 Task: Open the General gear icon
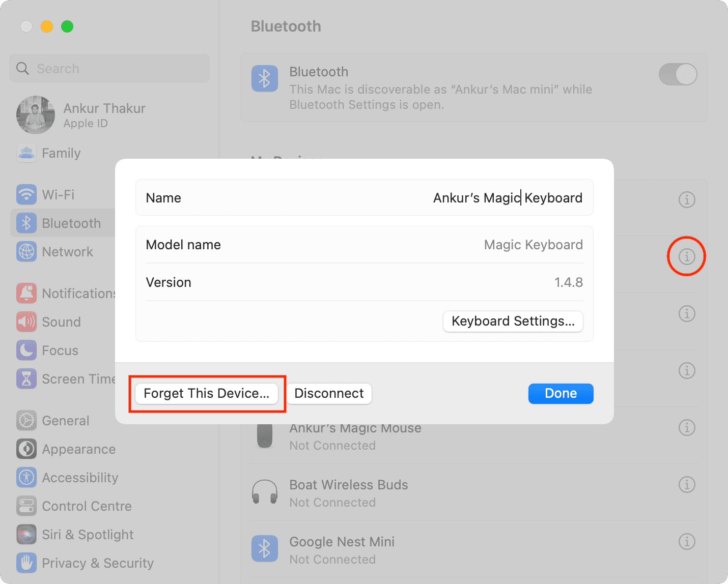tap(26, 420)
